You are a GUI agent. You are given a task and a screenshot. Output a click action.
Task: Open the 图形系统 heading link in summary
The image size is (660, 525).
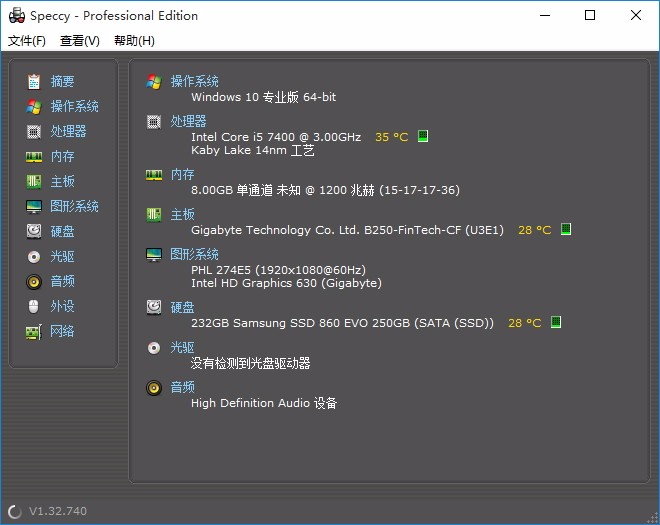[x=194, y=254]
